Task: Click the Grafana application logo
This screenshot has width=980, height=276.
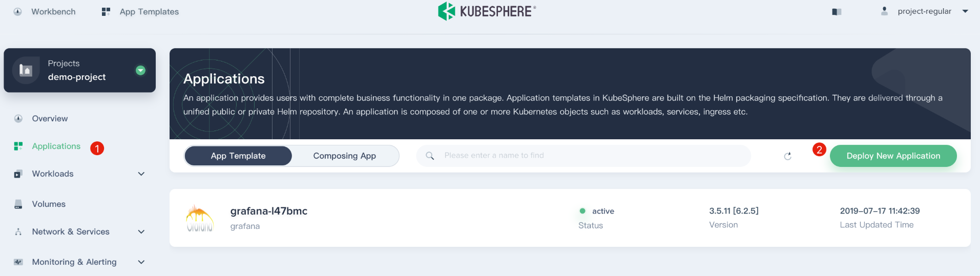Action: pyautogui.click(x=200, y=218)
